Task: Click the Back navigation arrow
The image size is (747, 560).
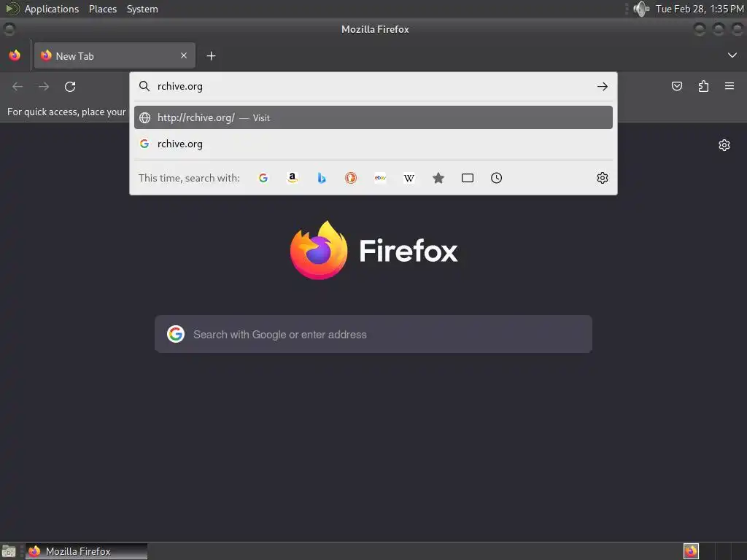Action: pos(18,86)
